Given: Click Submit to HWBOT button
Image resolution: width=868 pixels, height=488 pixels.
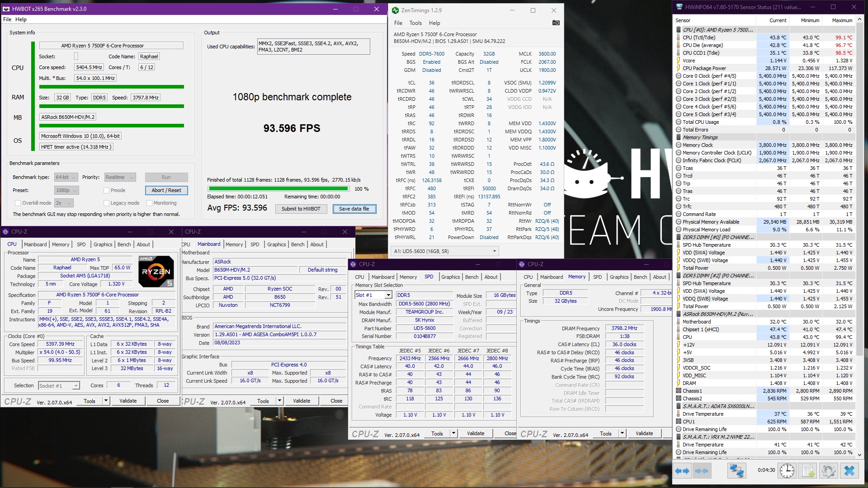Looking at the screenshot, I should point(301,209).
